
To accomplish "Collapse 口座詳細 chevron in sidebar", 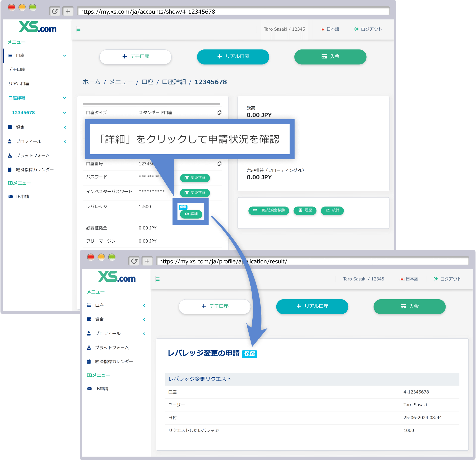I will click(65, 98).
